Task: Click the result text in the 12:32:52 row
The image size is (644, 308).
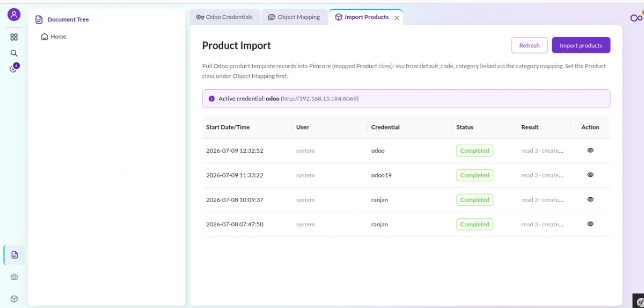Action: tap(543, 151)
